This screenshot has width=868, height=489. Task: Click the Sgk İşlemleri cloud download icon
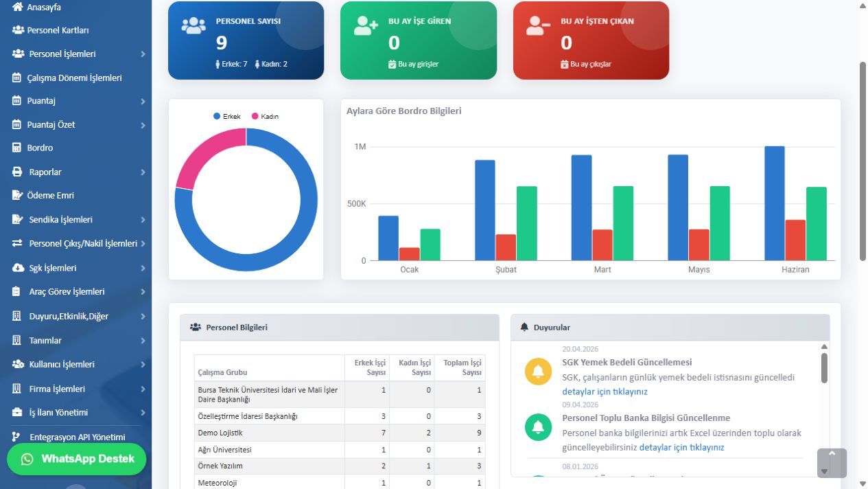pos(18,268)
